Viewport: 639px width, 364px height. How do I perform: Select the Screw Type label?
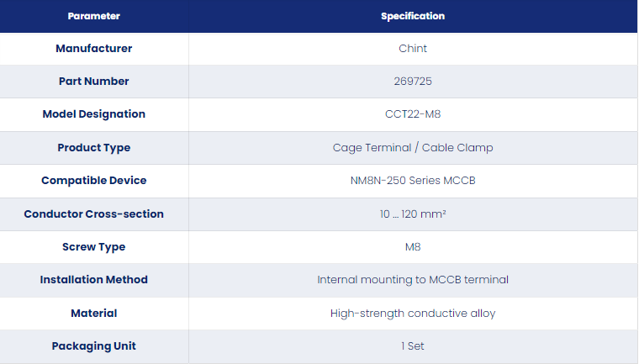[93, 247]
